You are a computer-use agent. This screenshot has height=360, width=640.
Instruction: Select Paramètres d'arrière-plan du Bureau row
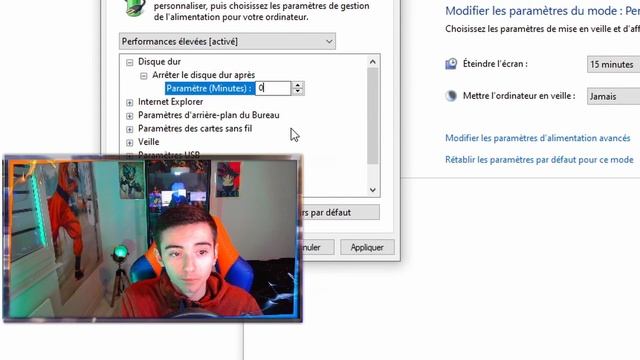[x=209, y=115]
